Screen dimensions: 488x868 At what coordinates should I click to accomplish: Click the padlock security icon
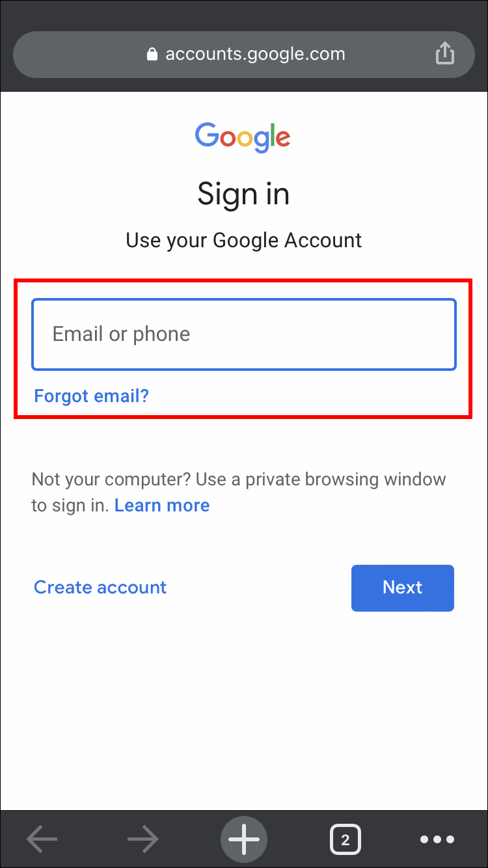tap(152, 54)
